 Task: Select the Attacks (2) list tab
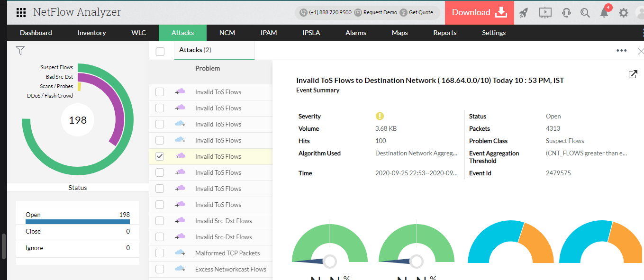pos(214,50)
